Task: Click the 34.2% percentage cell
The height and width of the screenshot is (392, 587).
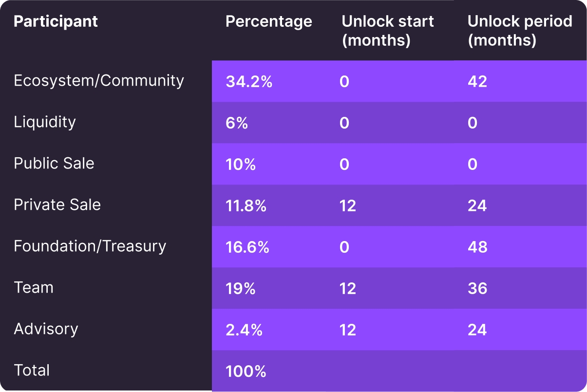Action: coord(249,81)
